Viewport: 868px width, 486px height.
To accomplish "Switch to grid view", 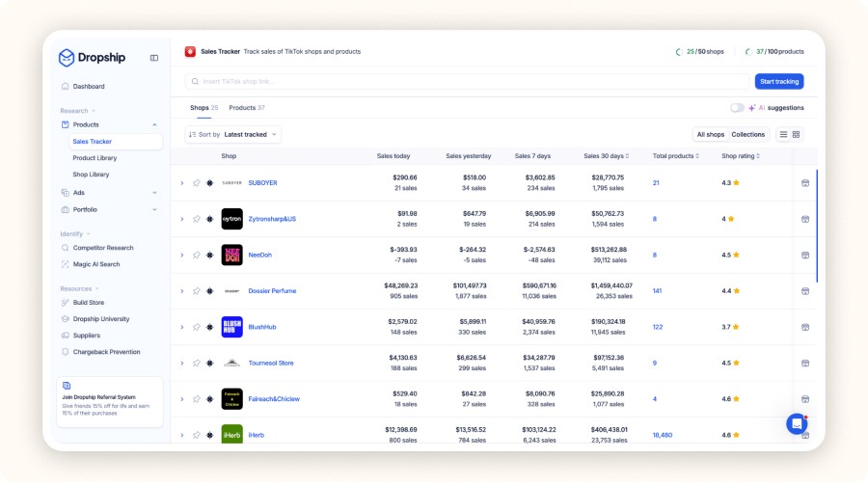I will point(796,134).
